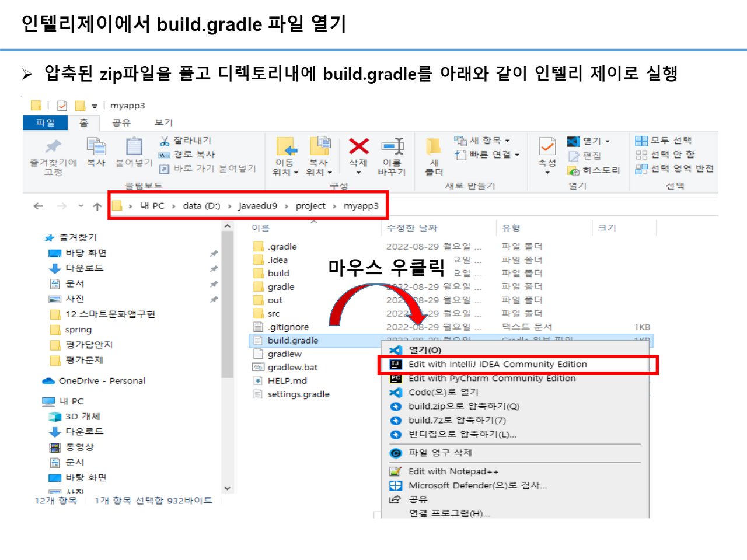The height and width of the screenshot is (560, 747).
Task: Sort by 수정한 날짜 column header
Action: tap(411, 228)
